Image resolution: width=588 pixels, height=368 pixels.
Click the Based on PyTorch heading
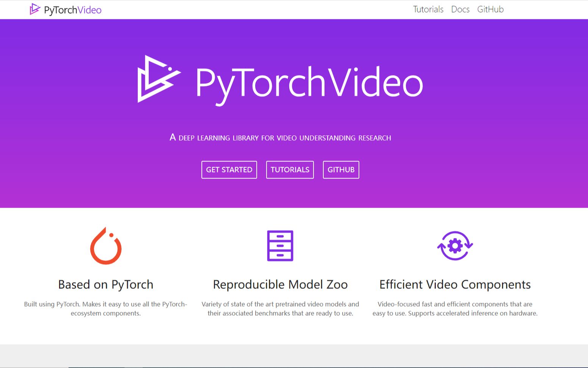click(x=106, y=284)
